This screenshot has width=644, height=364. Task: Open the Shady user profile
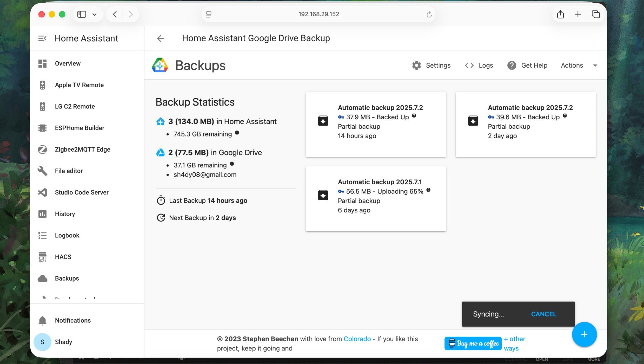click(x=63, y=342)
